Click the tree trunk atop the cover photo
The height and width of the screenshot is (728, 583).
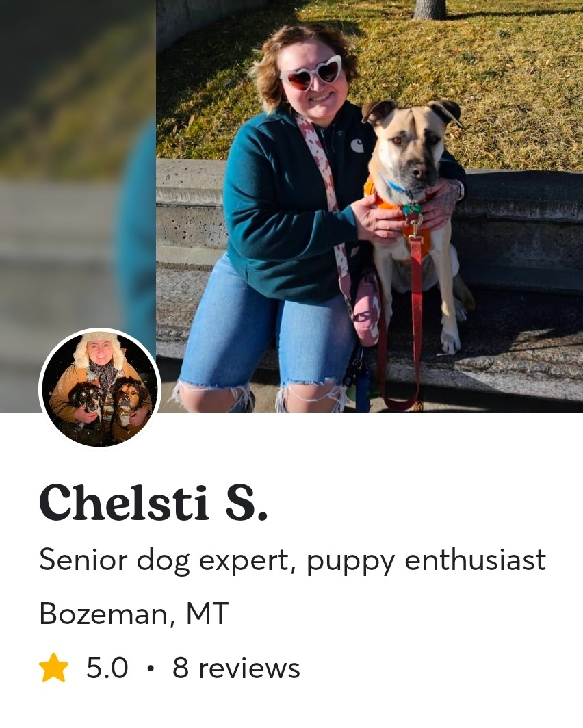tap(429, 10)
